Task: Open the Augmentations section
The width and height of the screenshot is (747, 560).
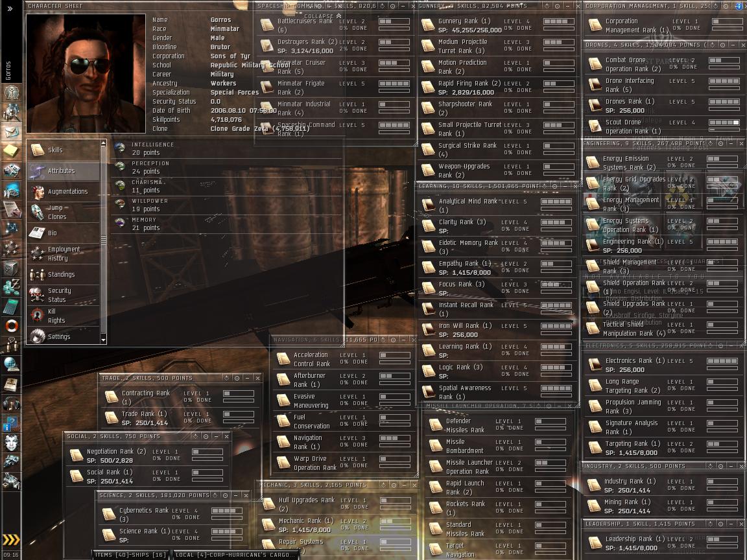Action: pyautogui.click(x=64, y=191)
